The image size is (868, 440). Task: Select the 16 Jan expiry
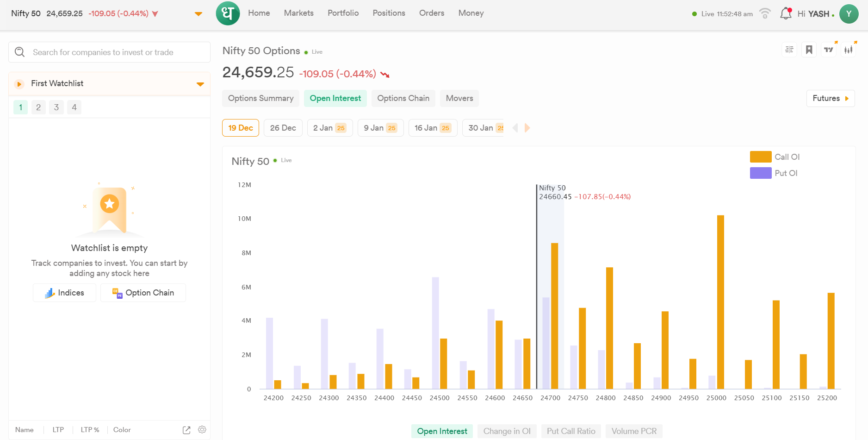point(433,128)
